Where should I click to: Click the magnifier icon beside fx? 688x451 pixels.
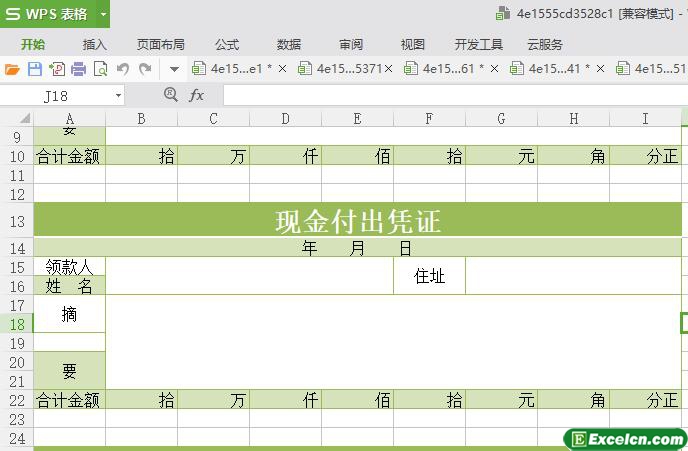[x=170, y=94]
